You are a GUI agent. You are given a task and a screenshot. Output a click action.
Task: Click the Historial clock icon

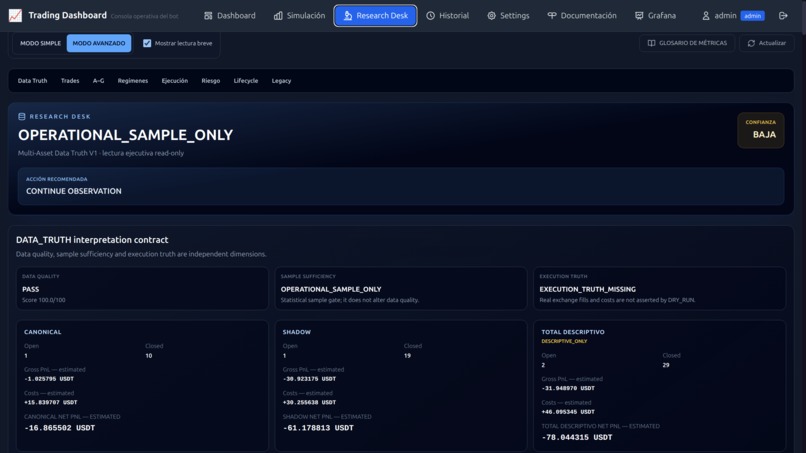tap(431, 16)
